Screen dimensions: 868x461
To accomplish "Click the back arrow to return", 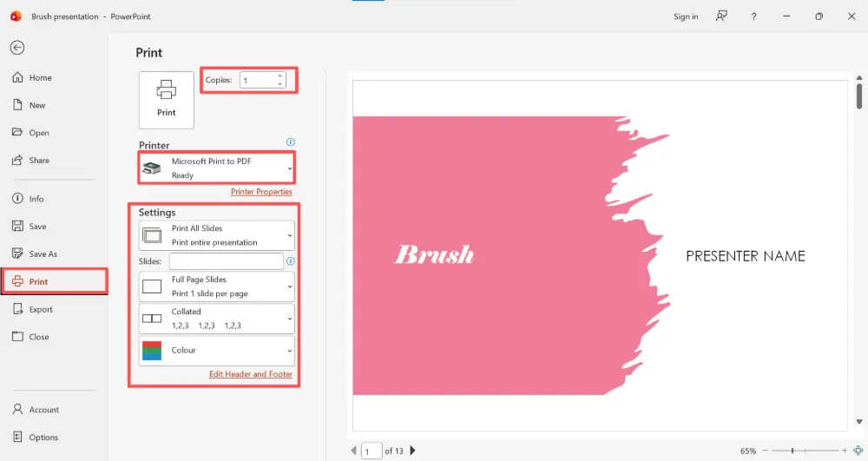I will click(17, 48).
